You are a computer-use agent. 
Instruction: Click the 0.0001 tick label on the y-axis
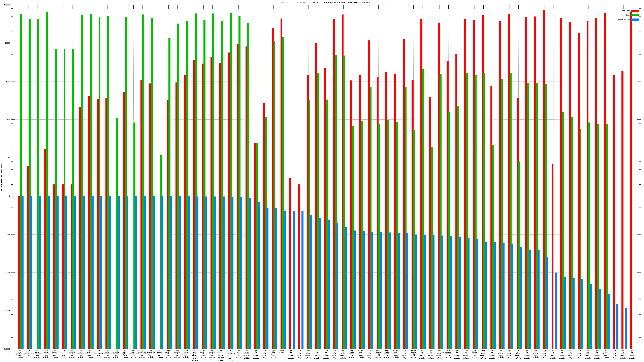click(x=7, y=349)
